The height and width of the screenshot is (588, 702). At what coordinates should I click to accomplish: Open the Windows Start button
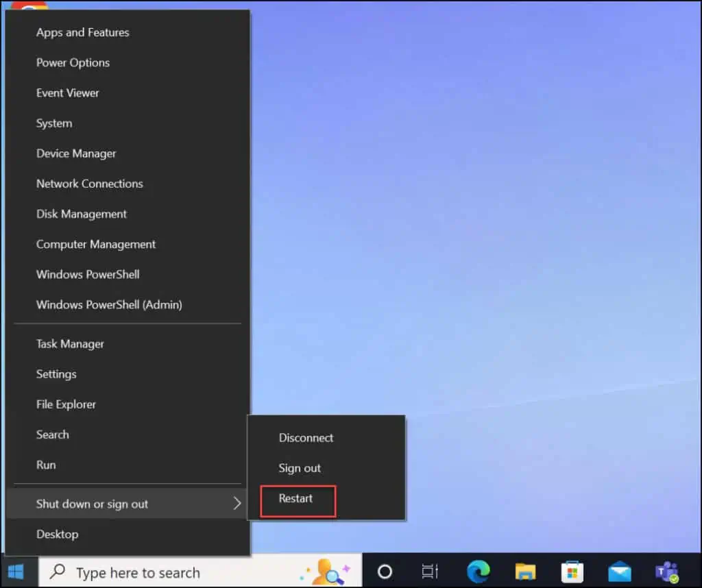pyautogui.click(x=16, y=572)
